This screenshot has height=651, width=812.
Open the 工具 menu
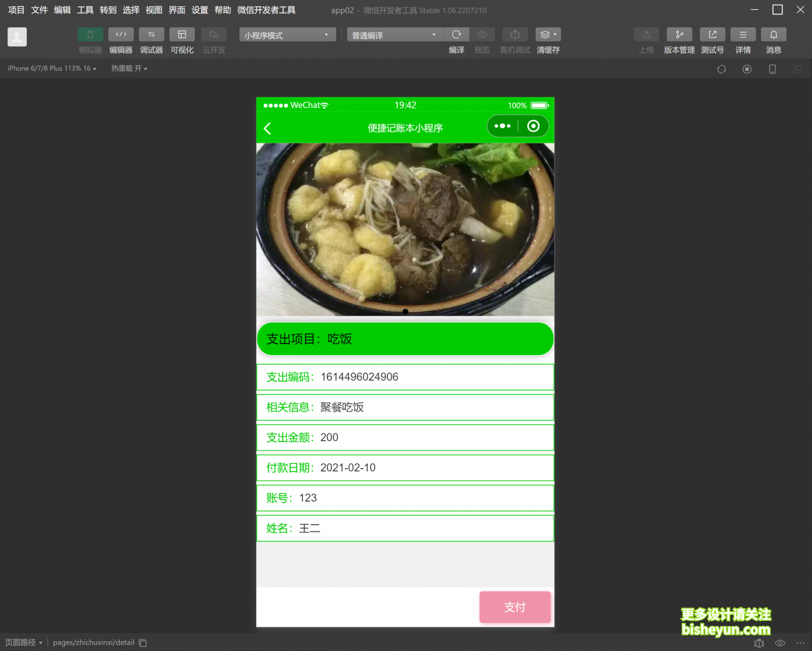[x=85, y=10]
